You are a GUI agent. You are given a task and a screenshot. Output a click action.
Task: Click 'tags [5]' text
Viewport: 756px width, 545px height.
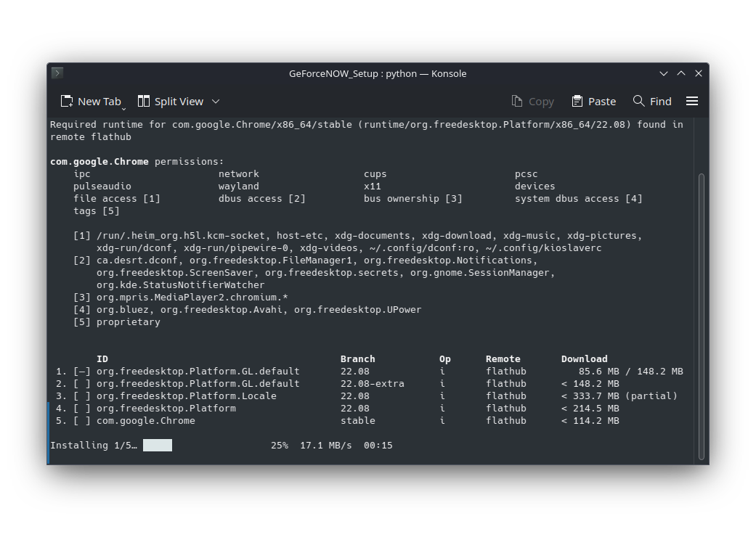(x=97, y=210)
